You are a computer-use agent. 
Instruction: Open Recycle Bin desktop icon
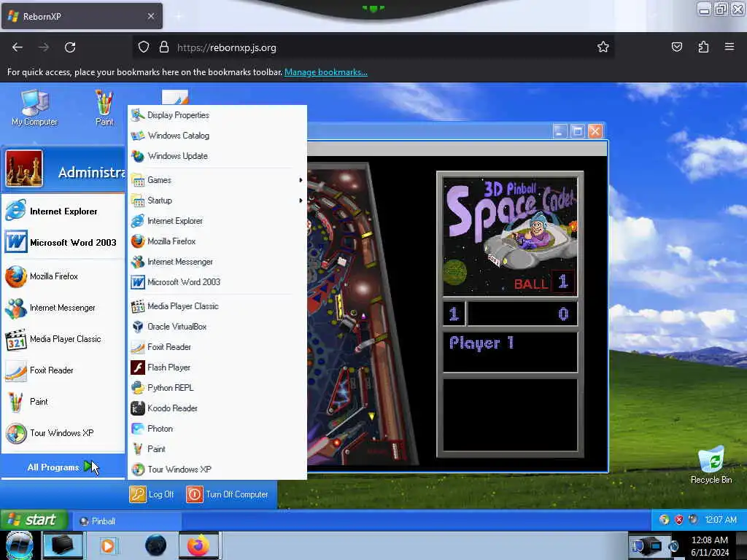click(x=711, y=465)
